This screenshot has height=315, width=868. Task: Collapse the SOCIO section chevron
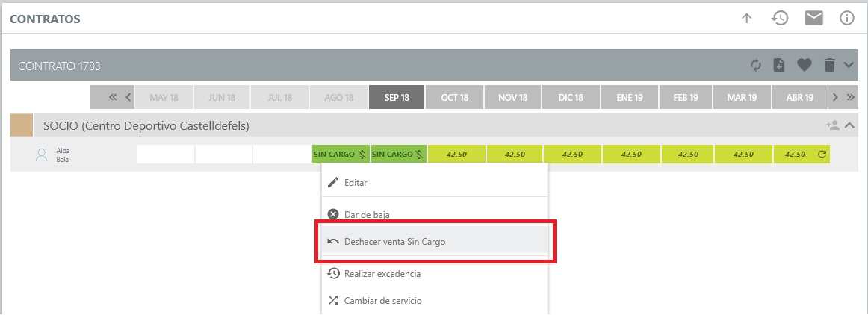(850, 125)
